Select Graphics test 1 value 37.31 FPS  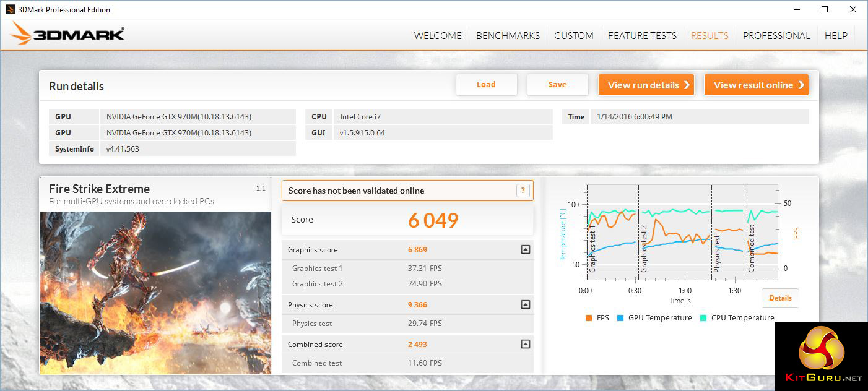(x=425, y=269)
